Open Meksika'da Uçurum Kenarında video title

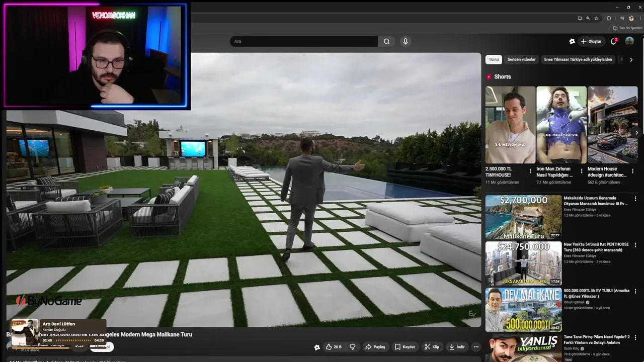click(596, 201)
